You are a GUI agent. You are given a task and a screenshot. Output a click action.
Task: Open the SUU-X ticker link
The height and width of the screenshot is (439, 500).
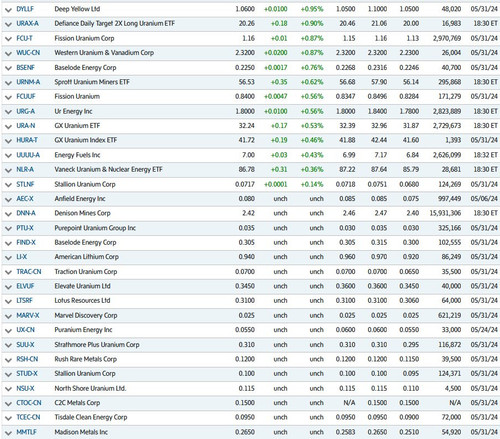[x=25, y=345]
